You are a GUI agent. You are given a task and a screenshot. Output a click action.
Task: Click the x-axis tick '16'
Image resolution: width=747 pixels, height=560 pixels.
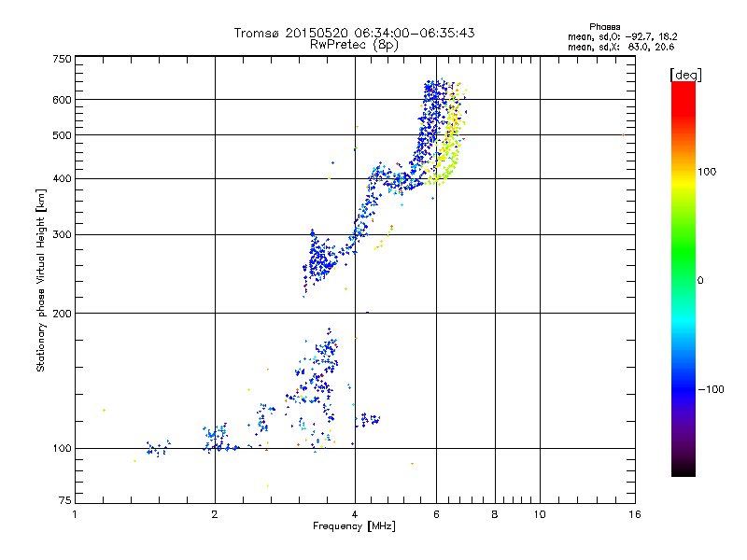[x=635, y=514]
